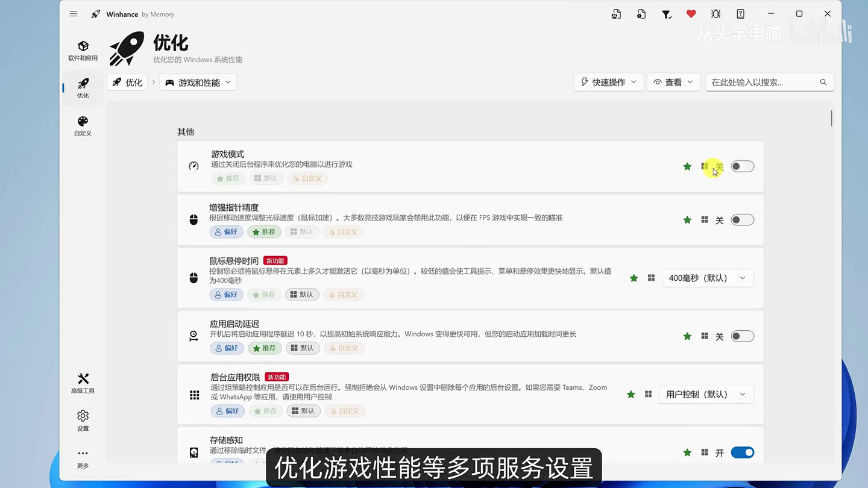The width and height of the screenshot is (868, 488).
Task: Click the 默认 badge under 后台应用权限
Action: point(303,411)
